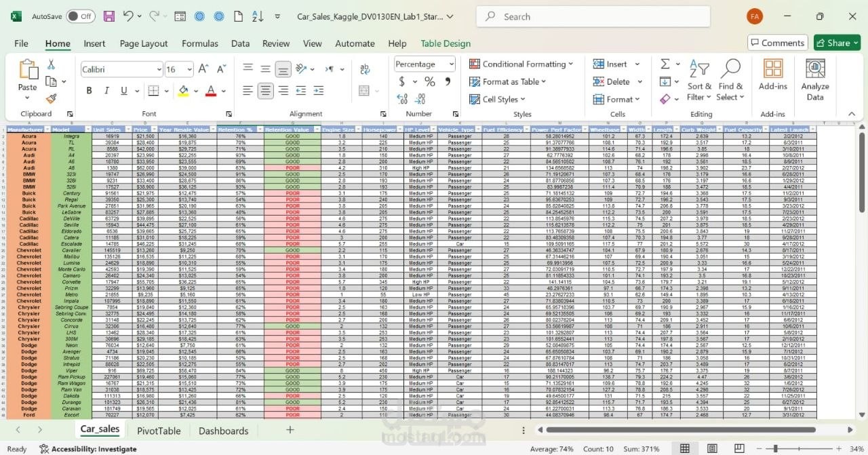Screen dimensions: 868x455
Task: Click the Comments button
Action: [x=778, y=43]
